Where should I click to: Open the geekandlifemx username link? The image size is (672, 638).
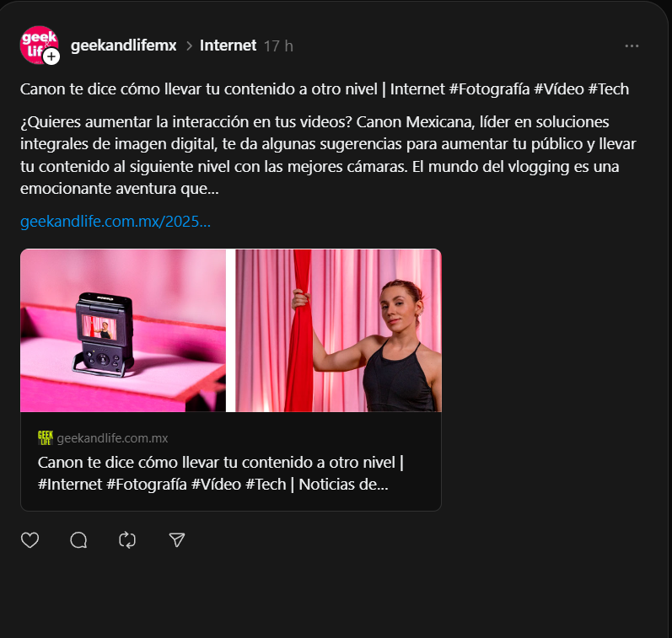pyautogui.click(x=123, y=46)
